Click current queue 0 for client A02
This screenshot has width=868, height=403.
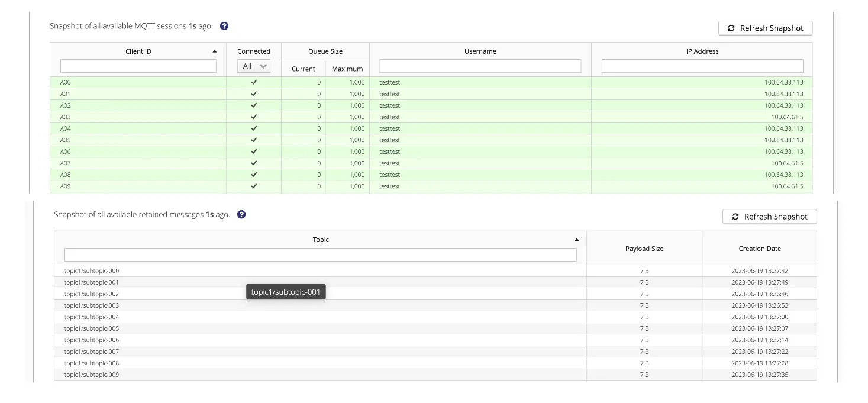(319, 105)
